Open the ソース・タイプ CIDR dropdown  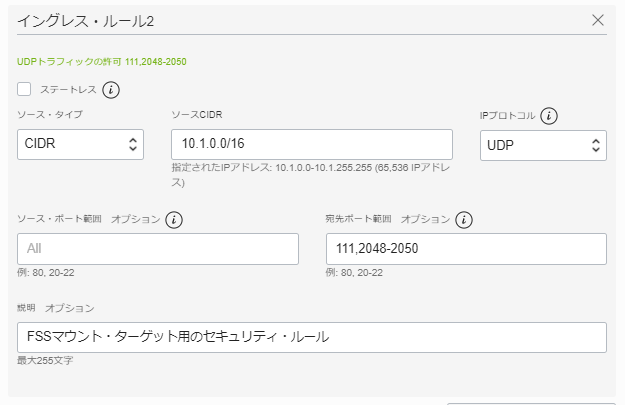click(x=80, y=145)
